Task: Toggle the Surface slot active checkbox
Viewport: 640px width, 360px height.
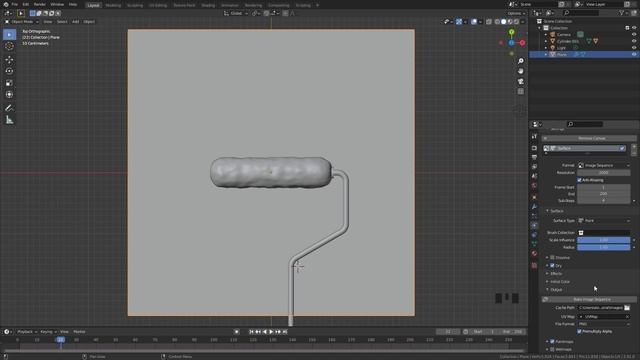Action: click(x=622, y=149)
